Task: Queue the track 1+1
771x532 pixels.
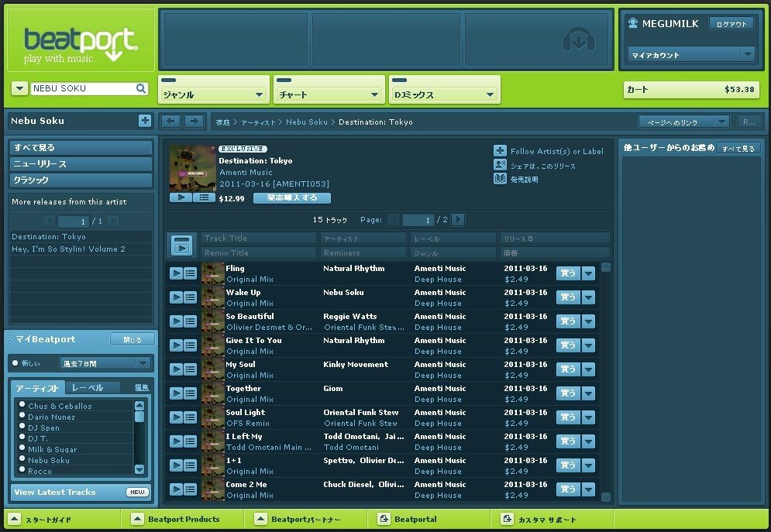Action: click(x=191, y=465)
